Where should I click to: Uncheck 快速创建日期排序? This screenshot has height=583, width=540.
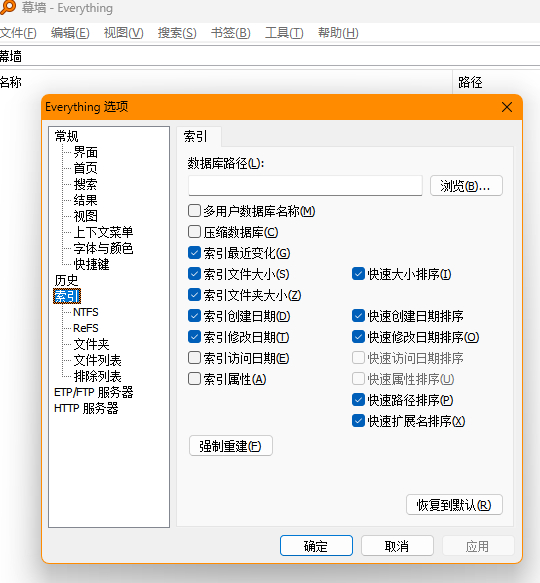pyautogui.click(x=358, y=316)
